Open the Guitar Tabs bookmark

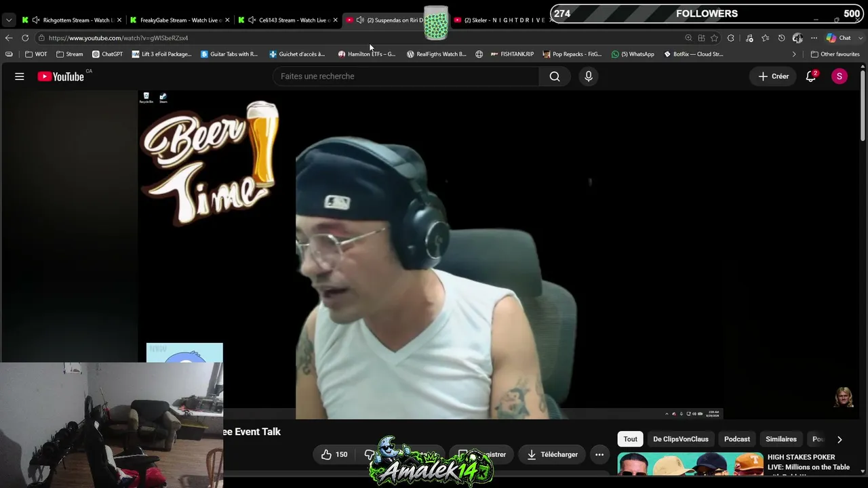tap(229, 54)
